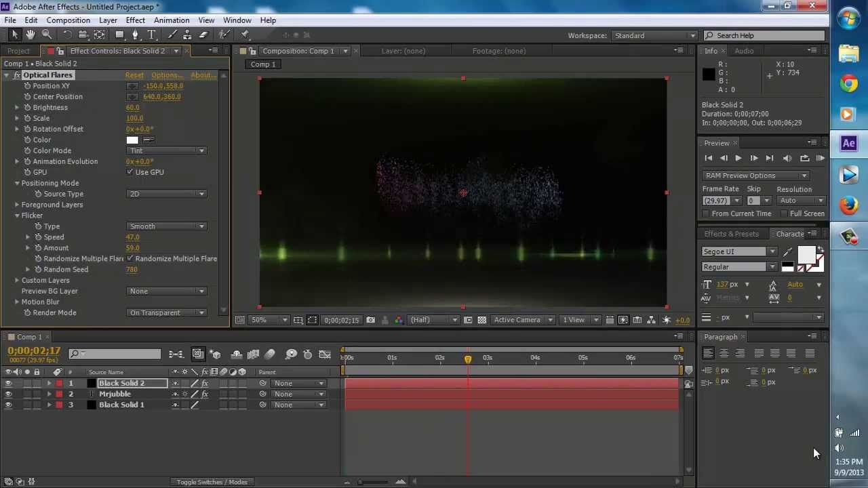Screen dimensions: 868x488
Task: Expand the Custom Layers group
Action: (17, 281)
